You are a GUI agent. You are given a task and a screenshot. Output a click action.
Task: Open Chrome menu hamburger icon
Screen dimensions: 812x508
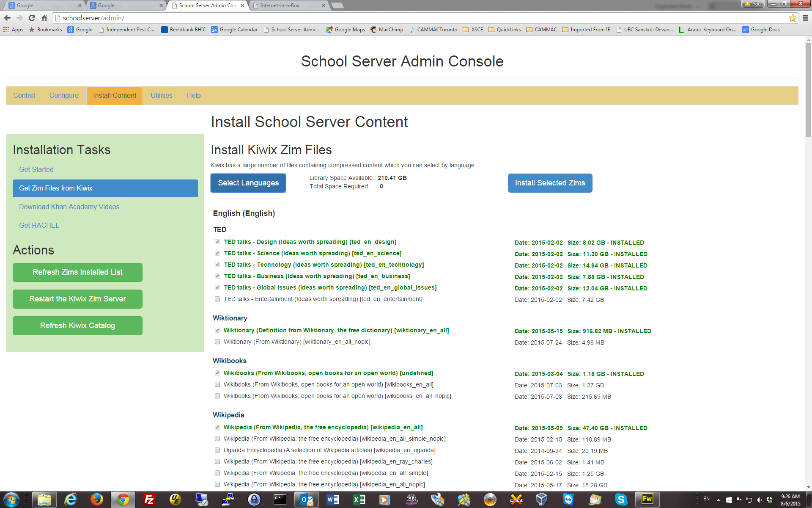pos(805,18)
